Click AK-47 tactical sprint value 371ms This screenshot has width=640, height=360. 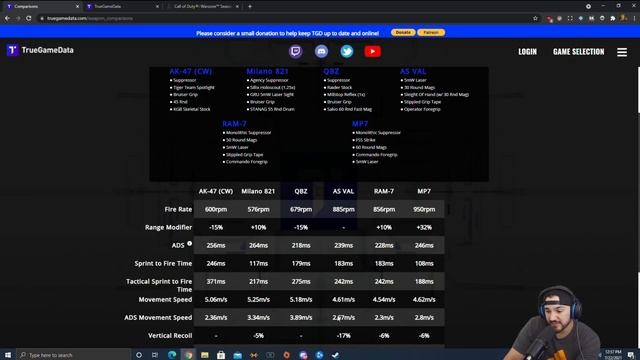[x=216, y=282]
